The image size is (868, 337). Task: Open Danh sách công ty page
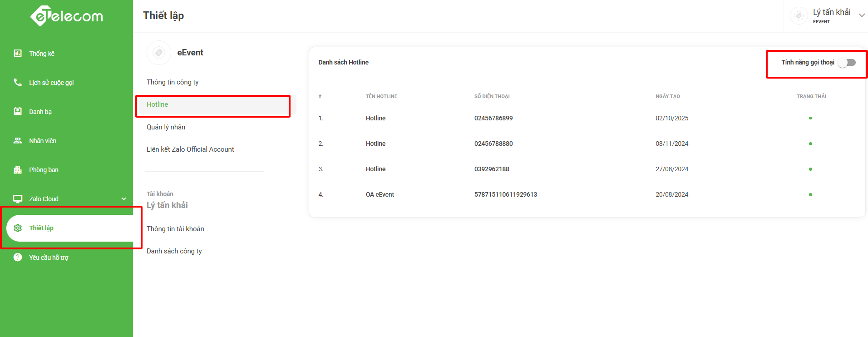174,251
